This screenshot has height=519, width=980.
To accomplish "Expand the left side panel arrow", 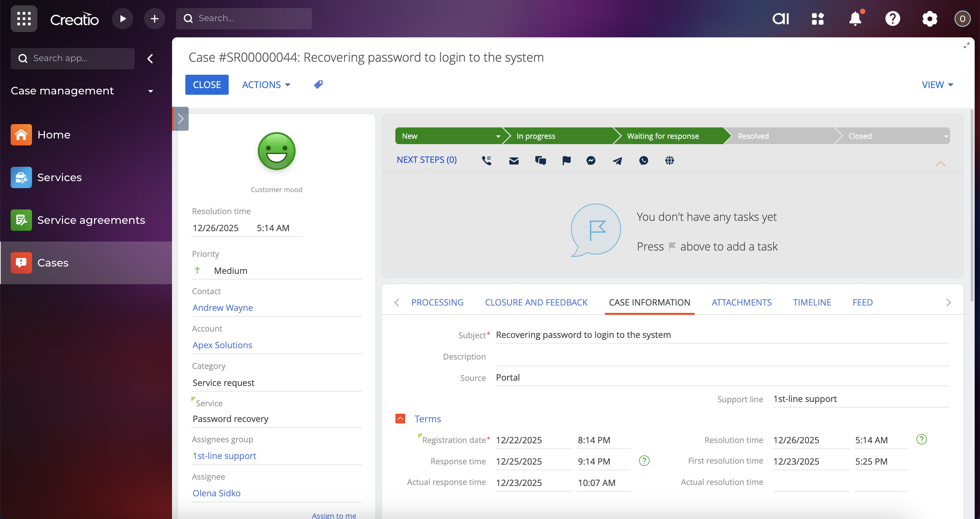I will coord(181,119).
